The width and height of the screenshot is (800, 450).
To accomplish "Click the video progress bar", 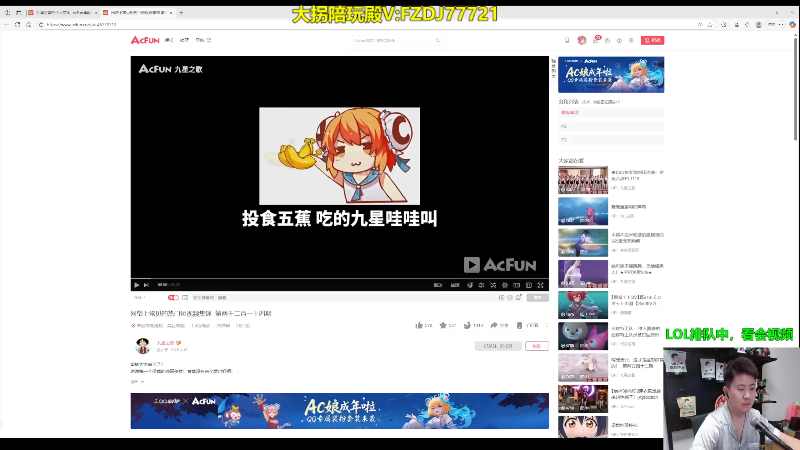I will click(340, 279).
